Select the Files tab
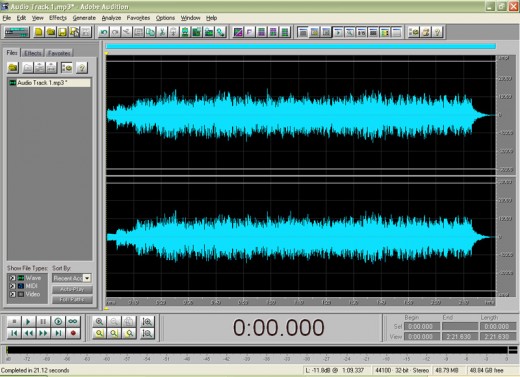Screen dimensions: 520x377 pyautogui.click(x=12, y=53)
